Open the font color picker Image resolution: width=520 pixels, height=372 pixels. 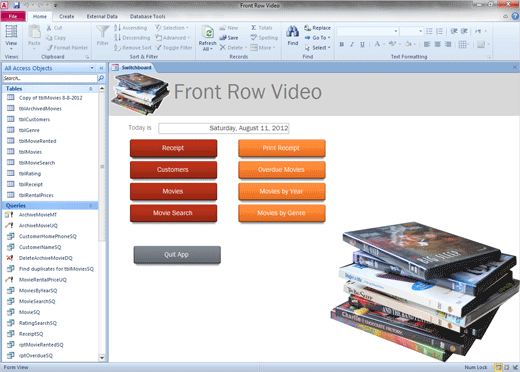coord(379,44)
